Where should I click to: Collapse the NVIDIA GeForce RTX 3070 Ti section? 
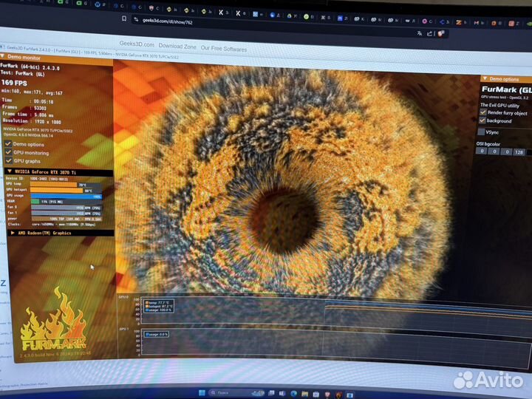tap(10, 171)
